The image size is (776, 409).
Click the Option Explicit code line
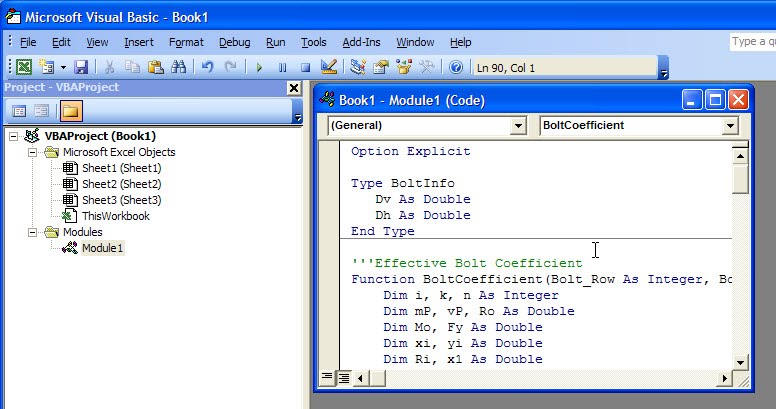pyautogui.click(x=410, y=152)
